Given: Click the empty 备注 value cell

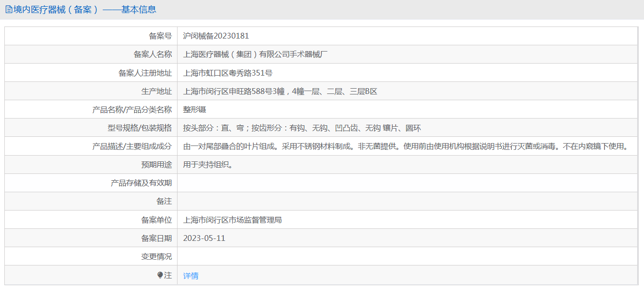Looking at the screenshot, I should point(407,201).
